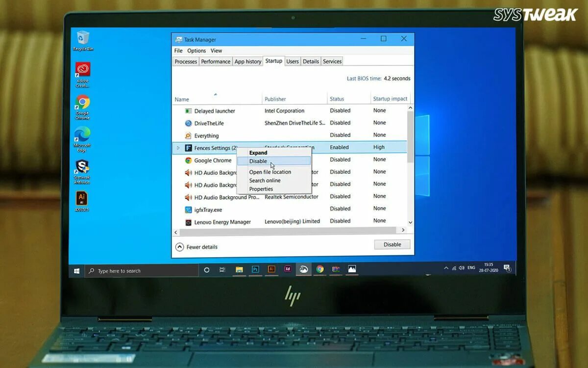588x368 pixels.
Task: Open the Photos app taskbar icon
Action: (x=352, y=269)
